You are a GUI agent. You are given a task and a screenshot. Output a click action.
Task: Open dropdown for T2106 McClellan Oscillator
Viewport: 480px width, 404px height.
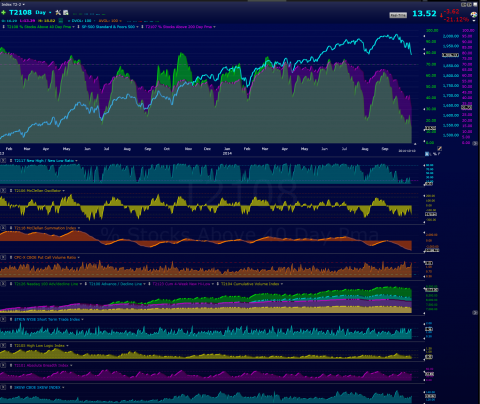pos(63,191)
